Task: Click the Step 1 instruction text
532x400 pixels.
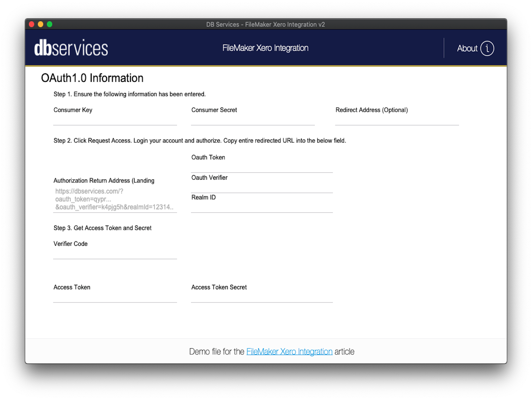Action: [x=130, y=94]
